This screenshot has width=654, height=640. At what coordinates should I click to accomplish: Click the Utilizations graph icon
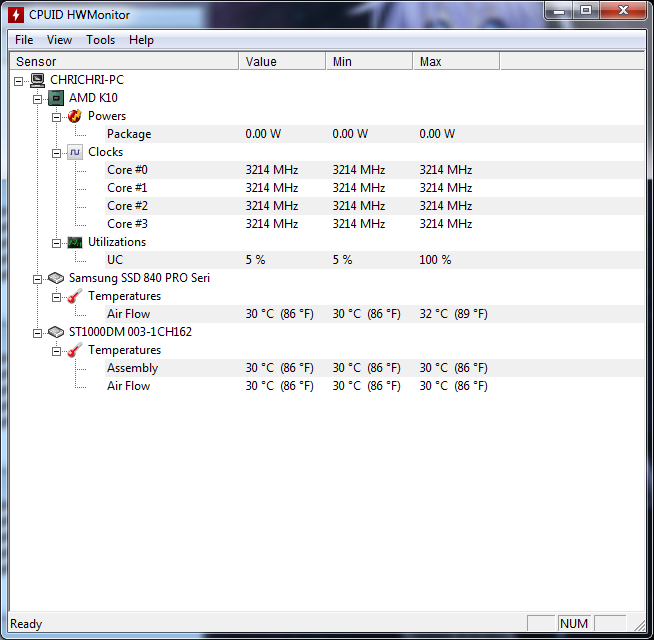[x=75, y=242]
